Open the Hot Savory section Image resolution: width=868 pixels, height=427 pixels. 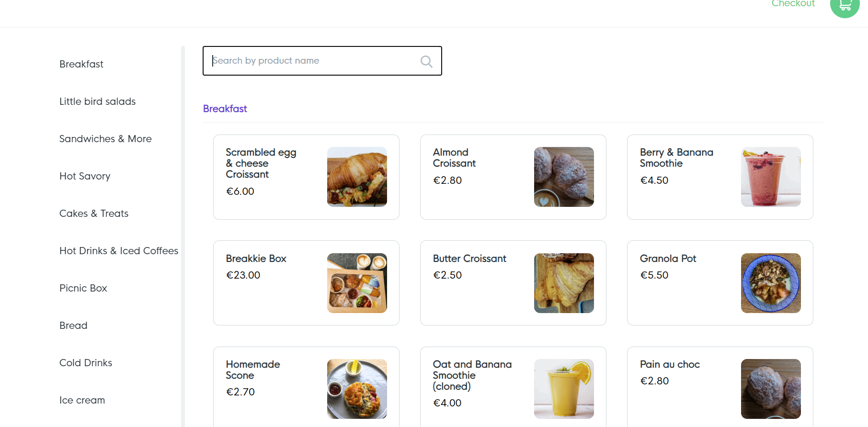[x=85, y=176]
